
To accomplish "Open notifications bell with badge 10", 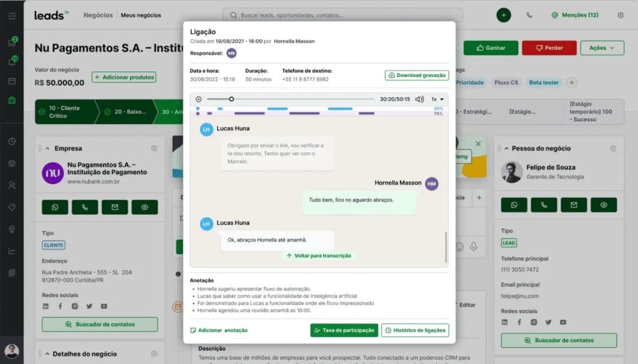I will 12,62.
